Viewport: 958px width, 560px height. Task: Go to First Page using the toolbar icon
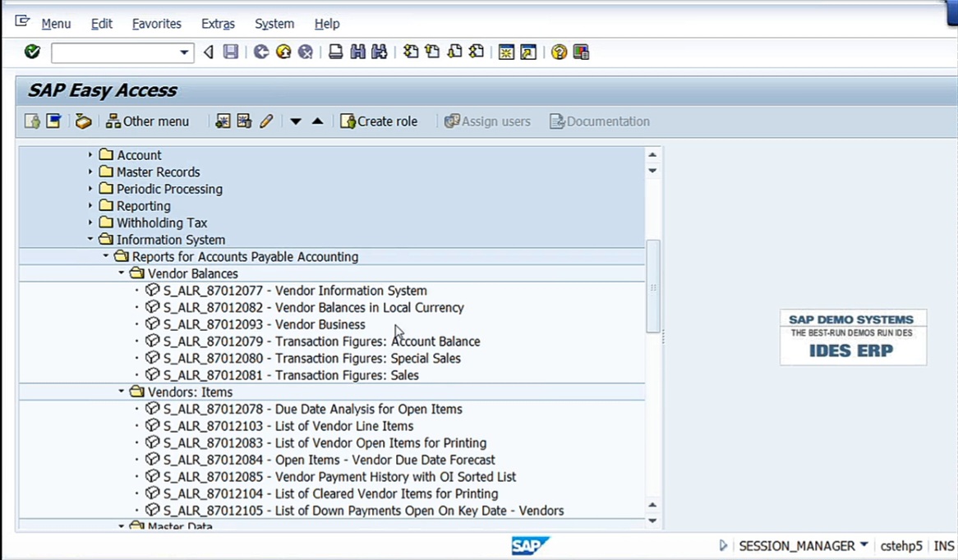411,52
